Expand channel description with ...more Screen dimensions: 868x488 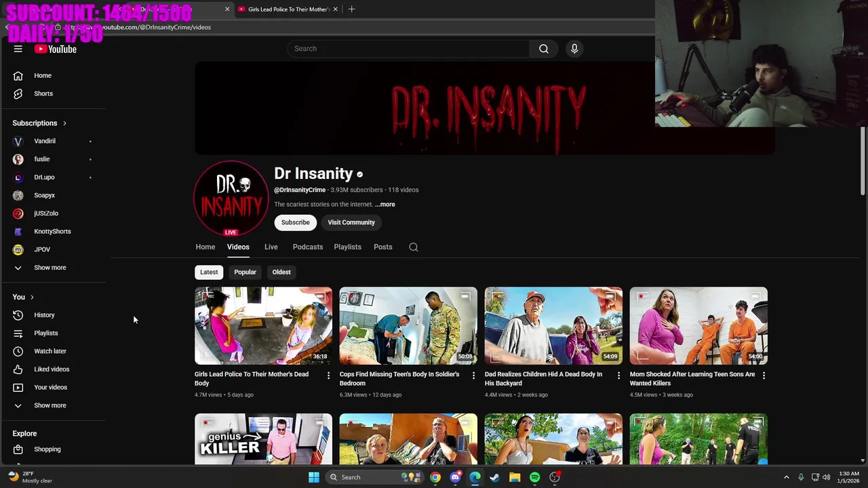(x=384, y=204)
